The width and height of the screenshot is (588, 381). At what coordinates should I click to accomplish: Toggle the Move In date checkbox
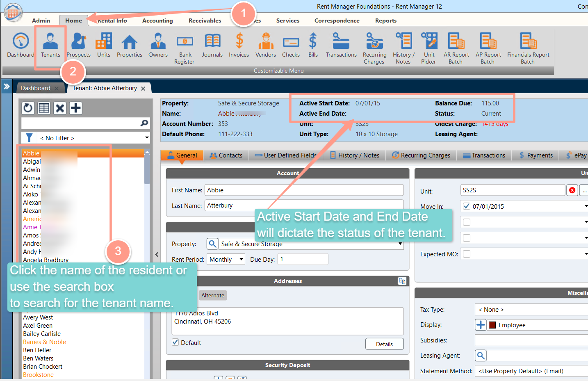point(466,206)
